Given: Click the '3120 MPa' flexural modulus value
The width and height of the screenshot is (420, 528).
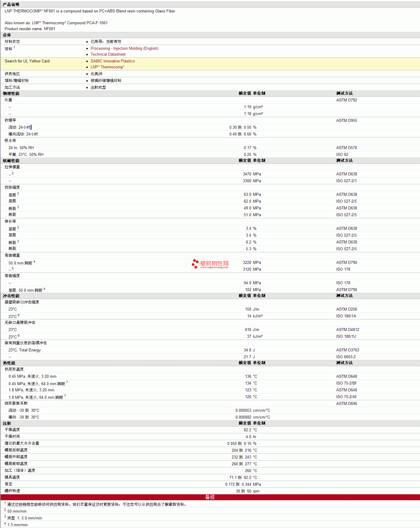Looking at the screenshot, I should pos(252,269).
